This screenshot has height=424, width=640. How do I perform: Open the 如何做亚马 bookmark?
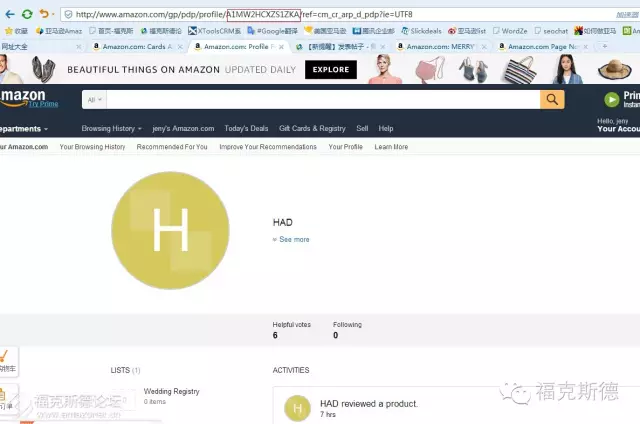(595, 31)
